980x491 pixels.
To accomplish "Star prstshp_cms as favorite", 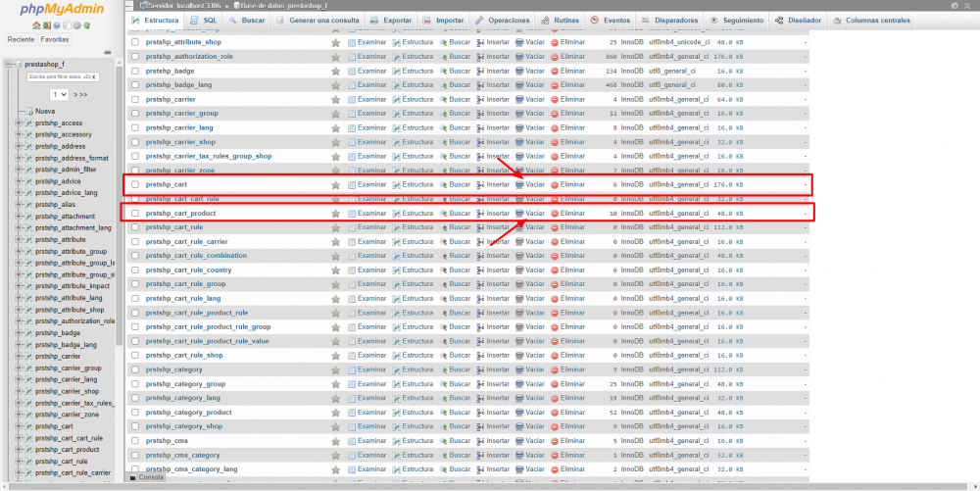I will (x=335, y=441).
